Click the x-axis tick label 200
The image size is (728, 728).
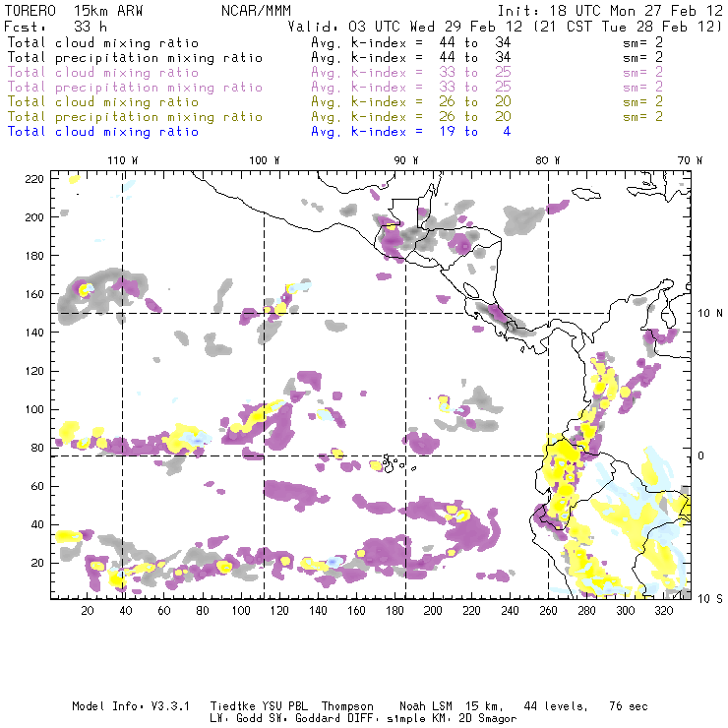[433, 611]
